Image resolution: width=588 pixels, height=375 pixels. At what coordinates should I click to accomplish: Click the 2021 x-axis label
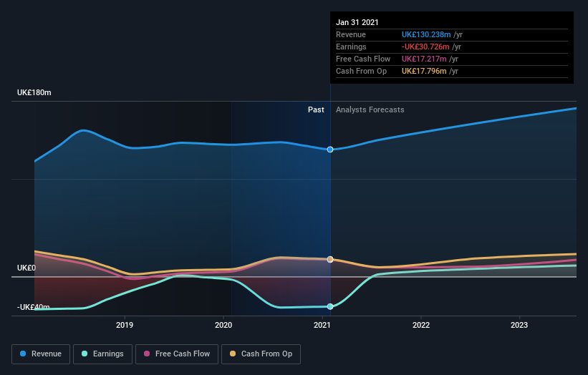322,325
